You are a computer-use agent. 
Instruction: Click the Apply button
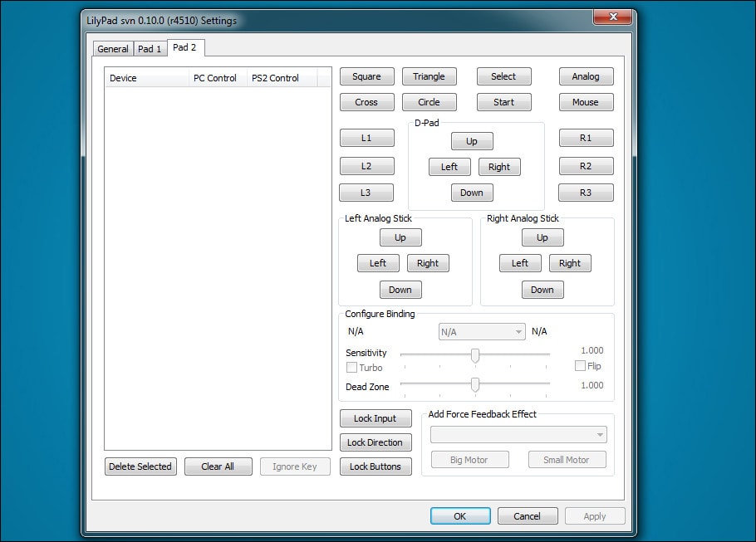pos(595,516)
